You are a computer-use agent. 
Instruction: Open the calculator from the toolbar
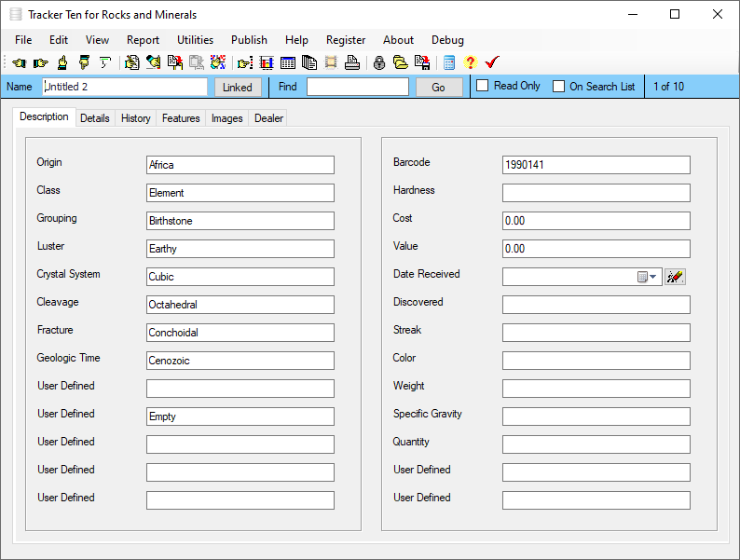(x=449, y=63)
